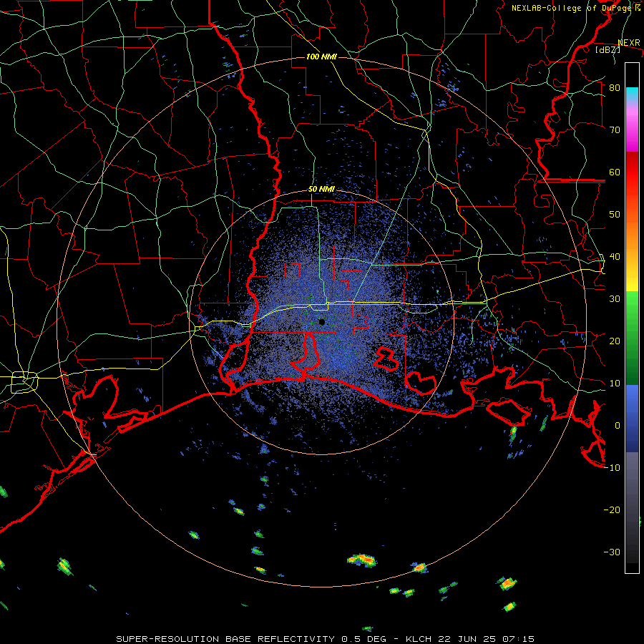Image resolution: width=644 pixels, height=644 pixels.
Task: Click the 60 value on dBZ scale
Action: tap(615, 172)
